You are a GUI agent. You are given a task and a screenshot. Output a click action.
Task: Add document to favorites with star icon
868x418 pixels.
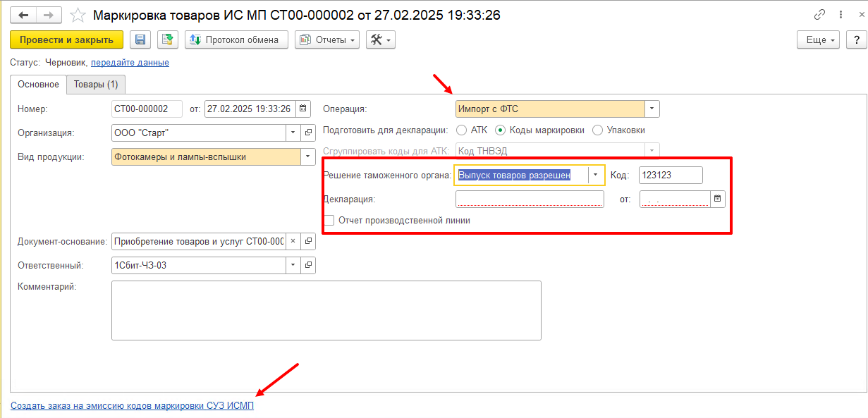coord(78,15)
